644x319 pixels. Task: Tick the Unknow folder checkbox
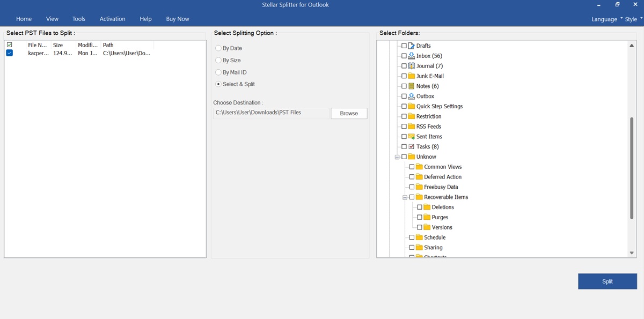404,157
